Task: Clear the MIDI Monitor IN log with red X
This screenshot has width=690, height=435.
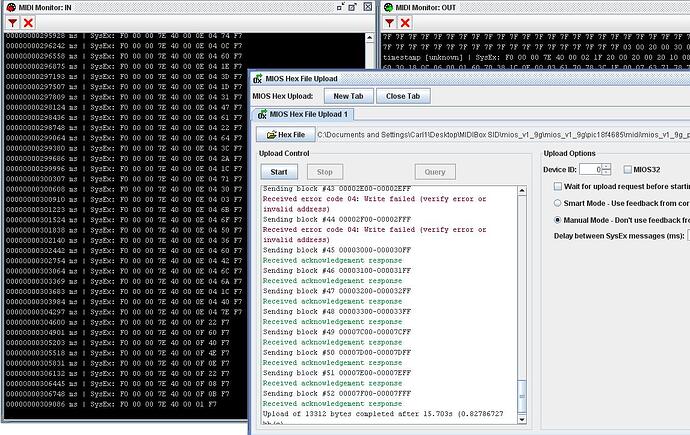Action: point(28,23)
